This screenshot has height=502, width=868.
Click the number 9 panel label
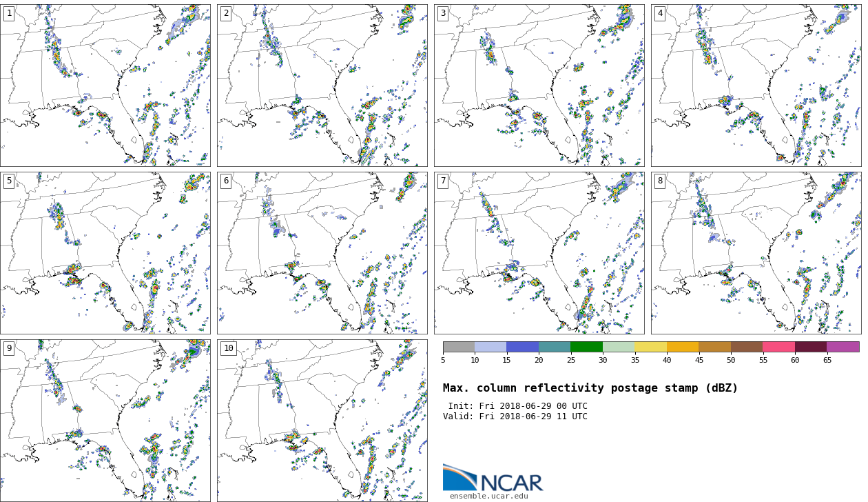(x=9, y=349)
